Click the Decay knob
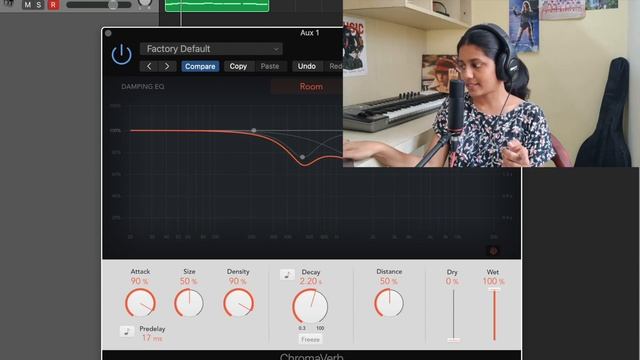This screenshot has height=360, width=640. tap(310, 306)
